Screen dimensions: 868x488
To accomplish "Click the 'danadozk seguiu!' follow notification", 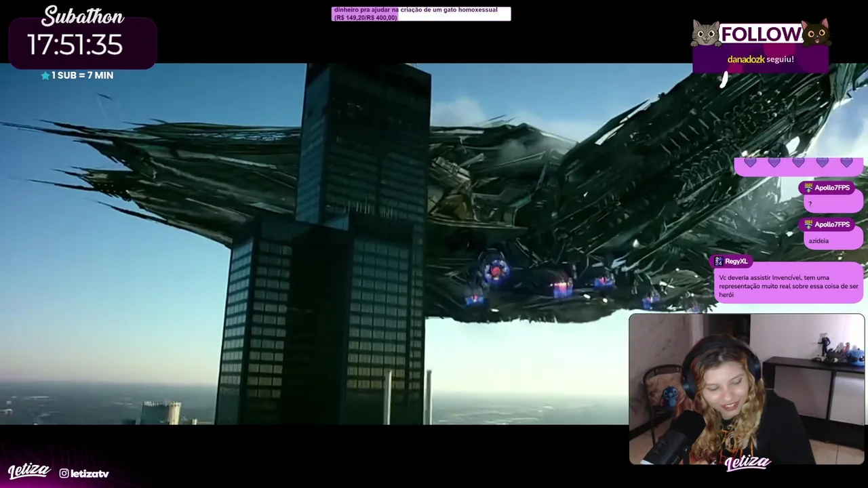I will (x=760, y=60).
